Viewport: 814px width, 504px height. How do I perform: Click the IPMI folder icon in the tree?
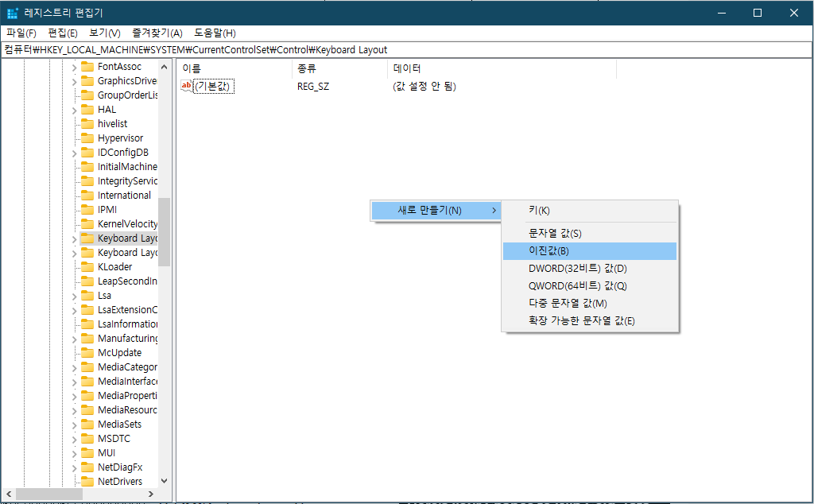pos(87,209)
